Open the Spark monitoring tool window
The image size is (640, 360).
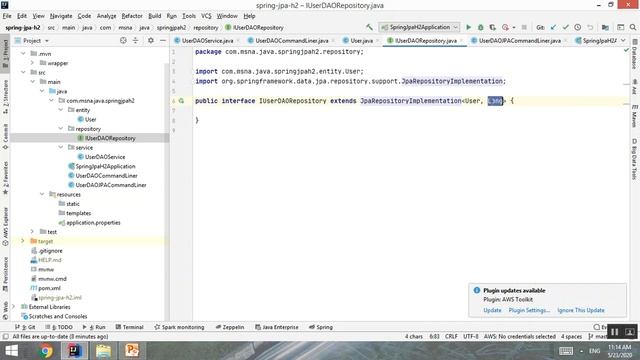[x=179, y=327]
